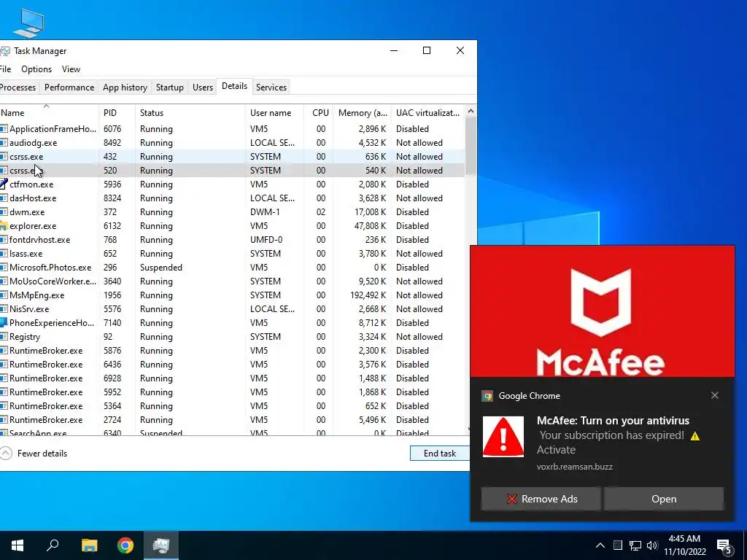Select the MsMpEng.exe process row
747x560 pixels.
coord(232,295)
